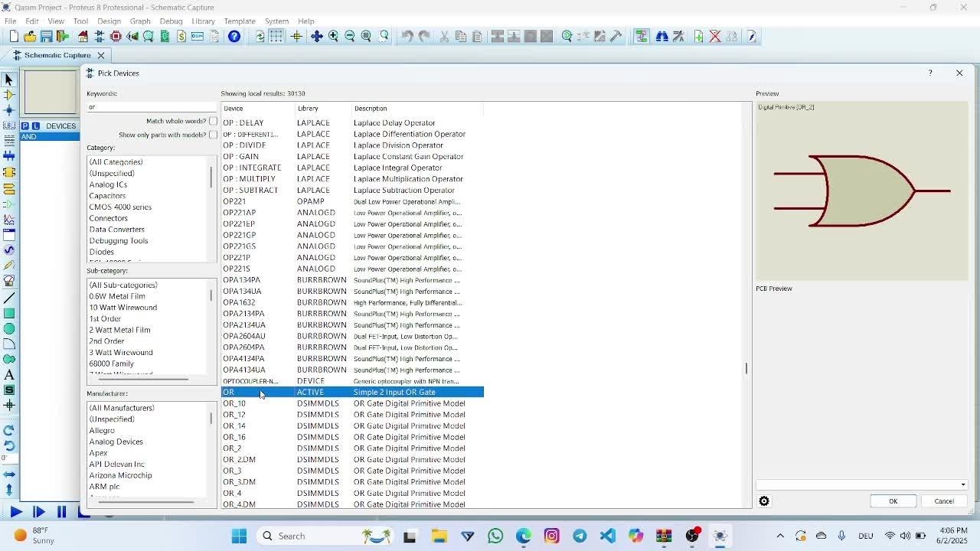
Task: Toggle the grid display icon
Action: 276,36
